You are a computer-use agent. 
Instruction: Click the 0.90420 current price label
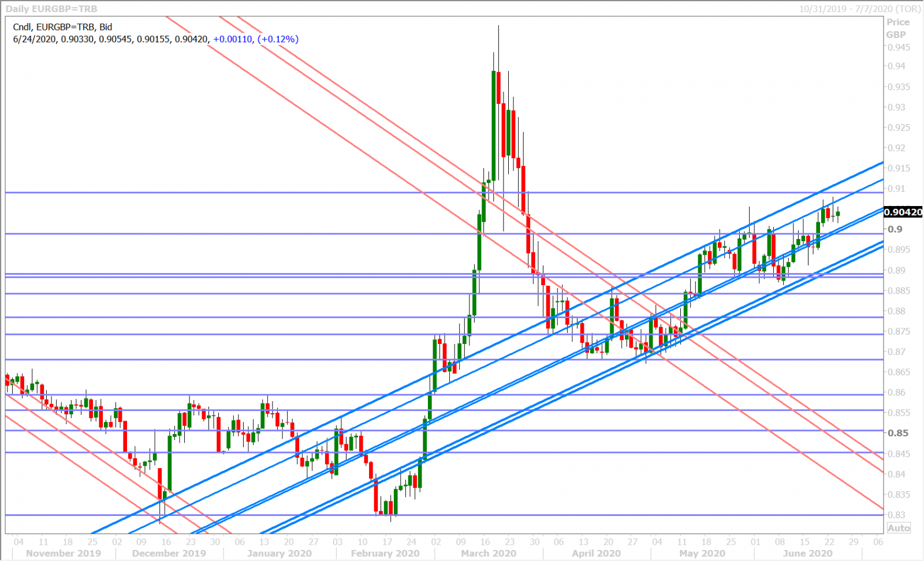(x=903, y=212)
